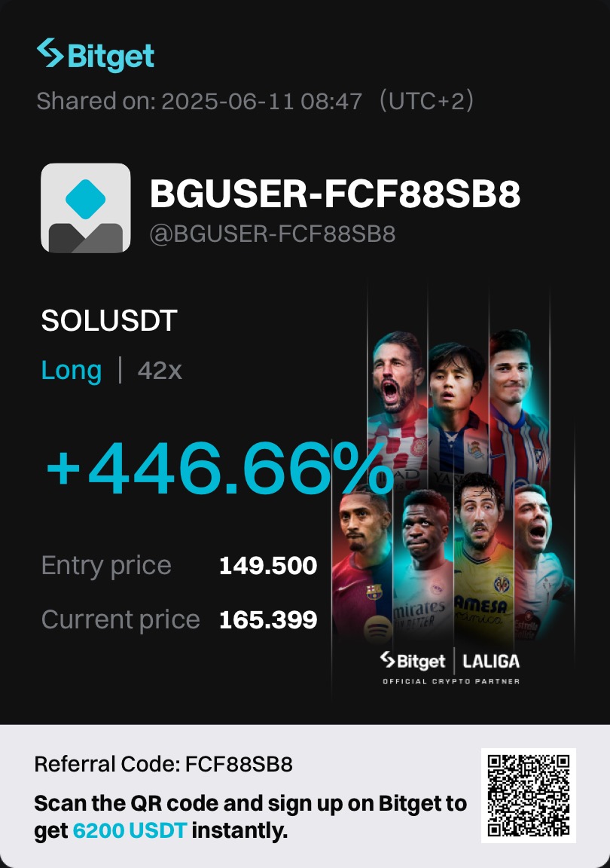The width and height of the screenshot is (610, 868).
Task: Click the Bitget logo at top
Action: pos(95,55)
